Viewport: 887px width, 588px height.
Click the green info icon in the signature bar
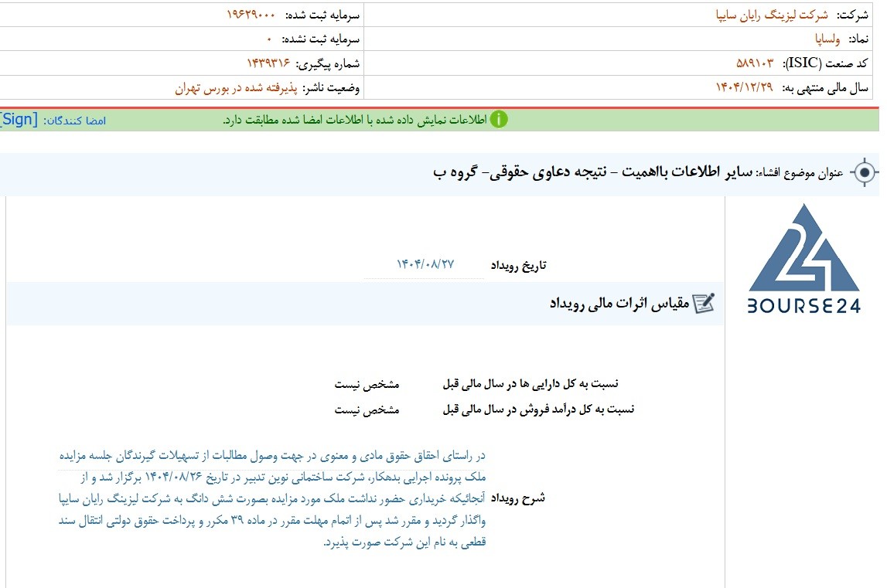click(498, 119)
